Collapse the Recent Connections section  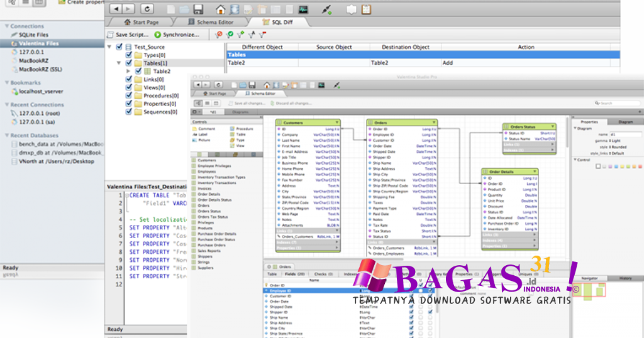(x=6, y=104)
